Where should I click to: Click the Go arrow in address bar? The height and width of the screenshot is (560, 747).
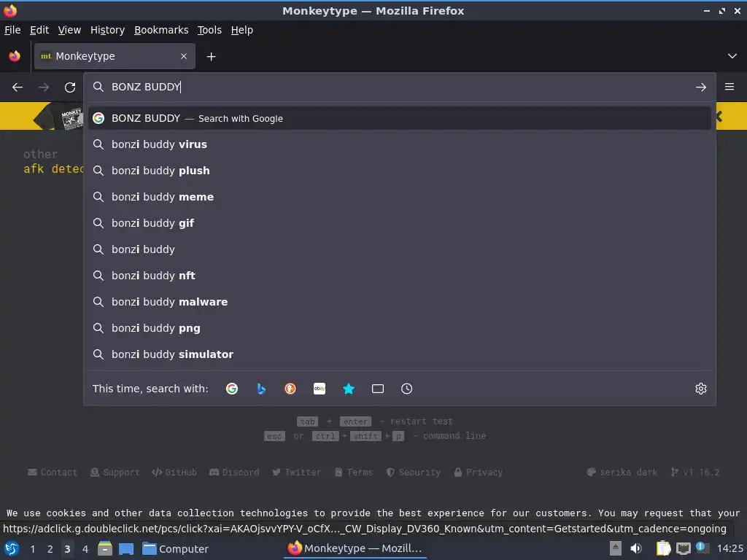[x=701, y=87]
